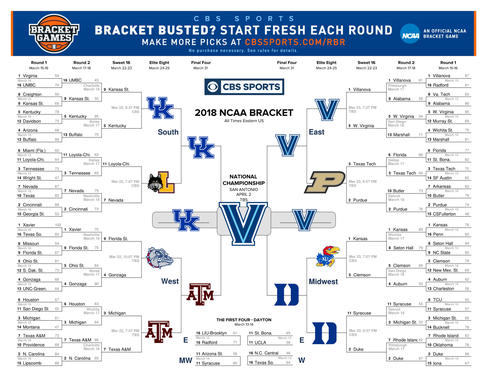This screenshot has height=377, width=488.
Task: Click the South region label
Action: pyautogui.click(x=168, y=132)
